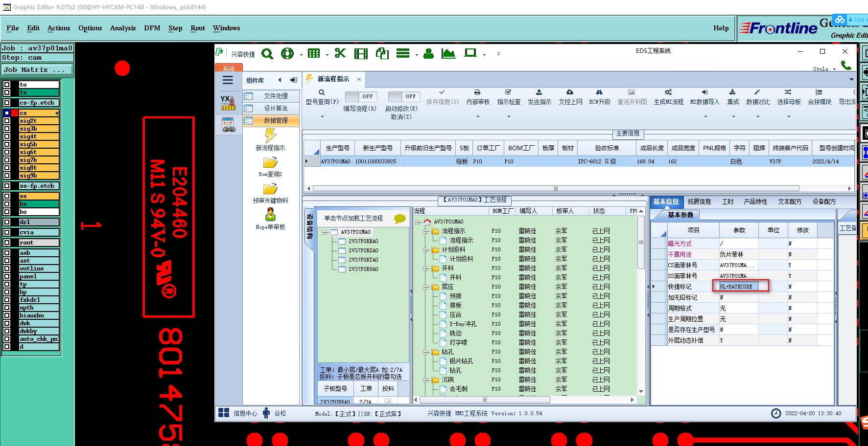The width and height of the screenshot is (868, 446).
Task: Click the 生成MI流程 gears icon
Action: point(668,92)
